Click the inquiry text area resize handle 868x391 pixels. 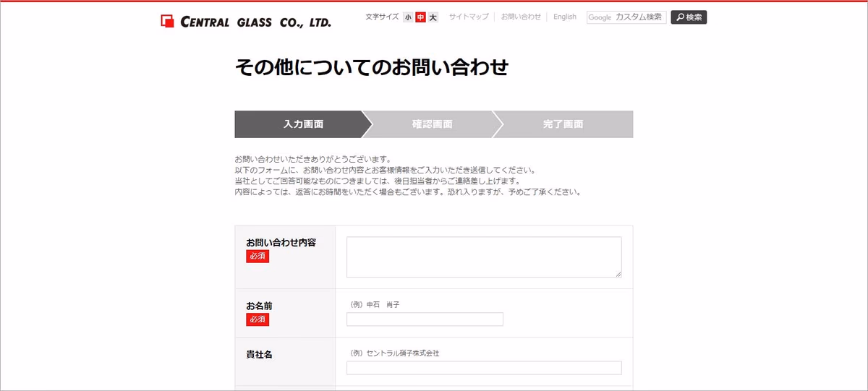tap(618, 274)
